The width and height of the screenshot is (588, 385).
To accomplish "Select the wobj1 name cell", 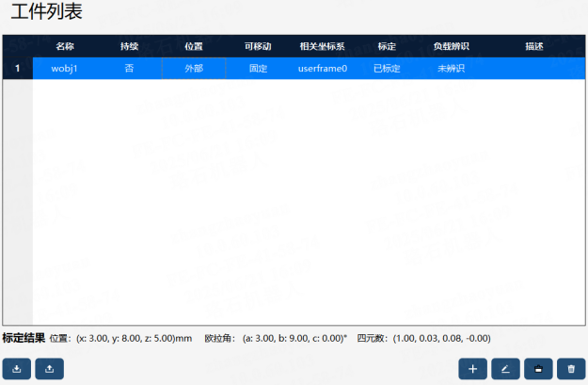I will (x=65, y=69).
